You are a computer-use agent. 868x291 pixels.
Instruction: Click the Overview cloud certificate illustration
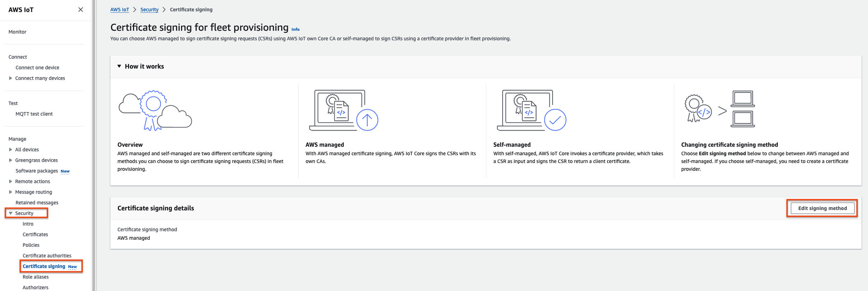[x=155, y=110]
